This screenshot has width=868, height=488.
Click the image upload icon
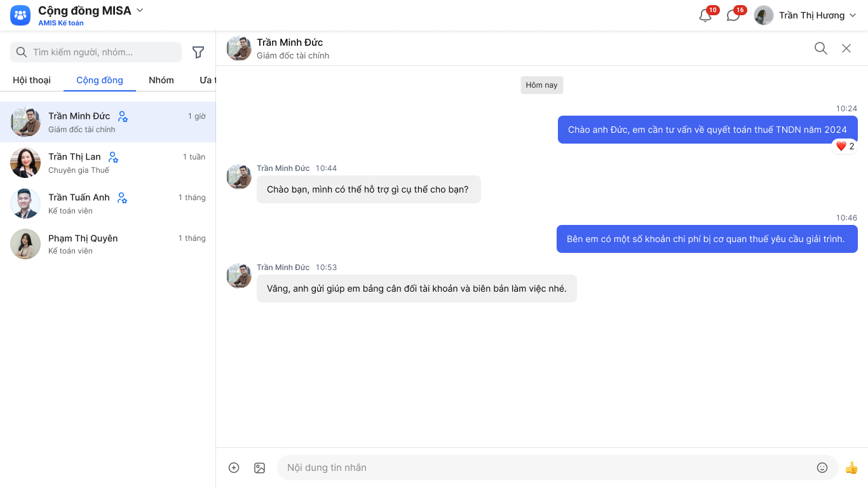coord(259,468)
